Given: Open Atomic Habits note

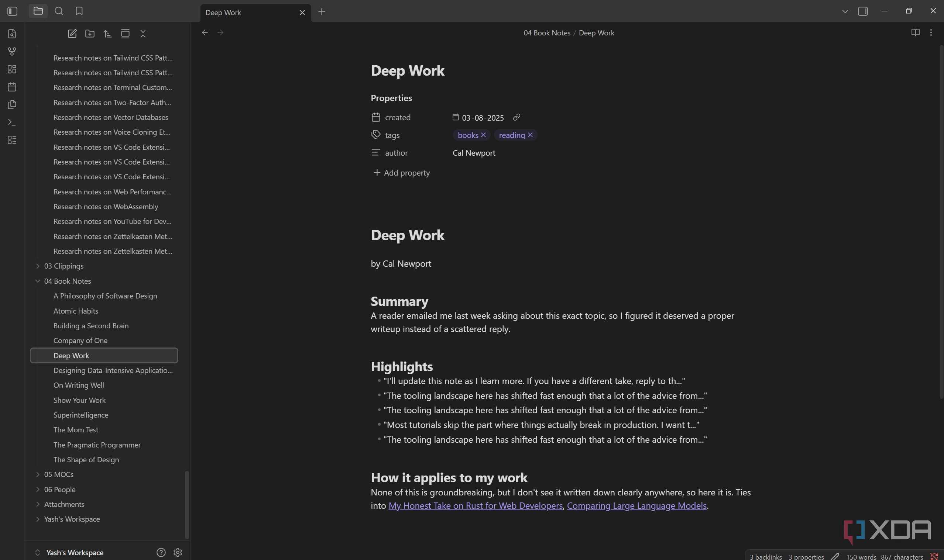Looking at the screenshot, I should coord(104,311).
